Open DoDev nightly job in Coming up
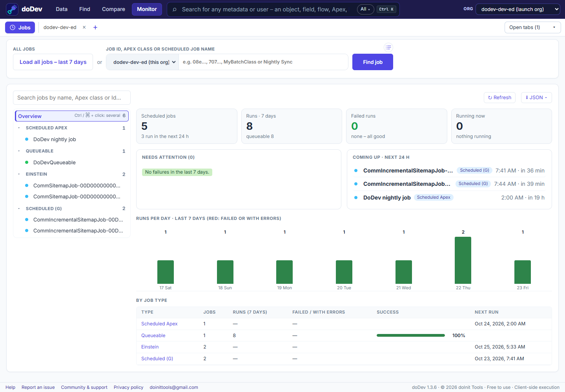The image size is (565, 392). click(x=387, y=198)
